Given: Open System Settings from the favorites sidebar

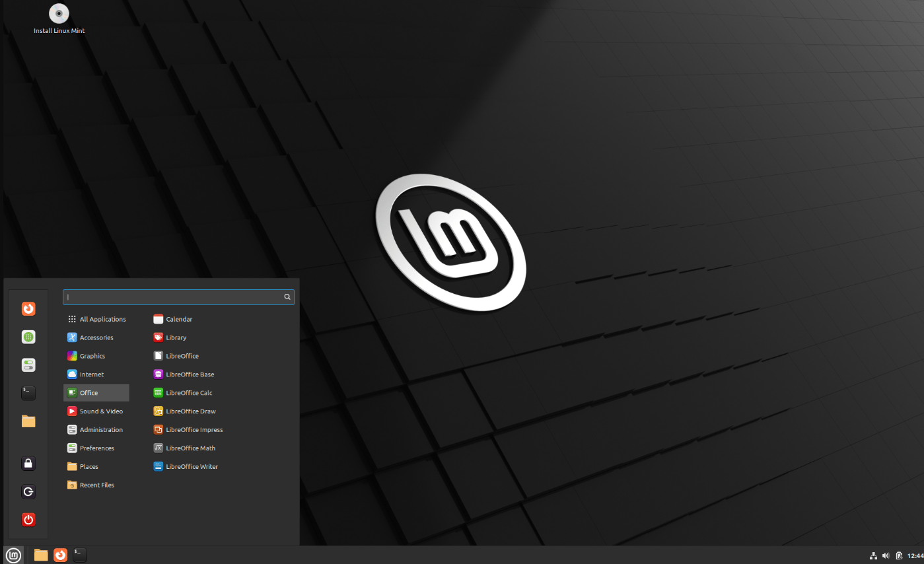Looking at the screenshot, I should [28, 365].
